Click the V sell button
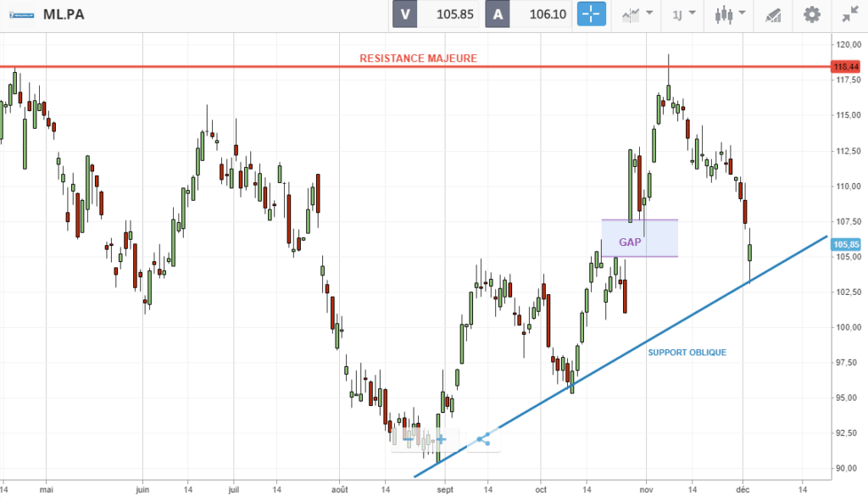 pos(404,14)
